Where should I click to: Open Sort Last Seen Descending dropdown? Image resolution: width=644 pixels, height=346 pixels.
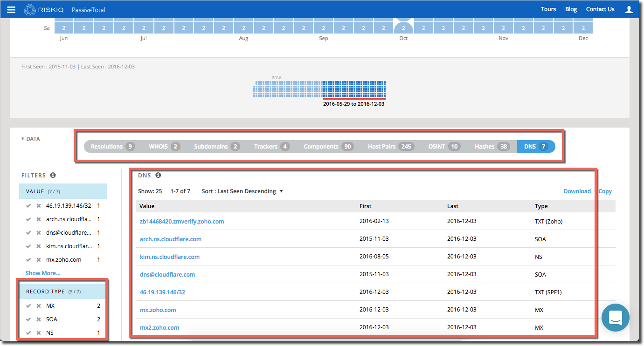pos(242,191)
